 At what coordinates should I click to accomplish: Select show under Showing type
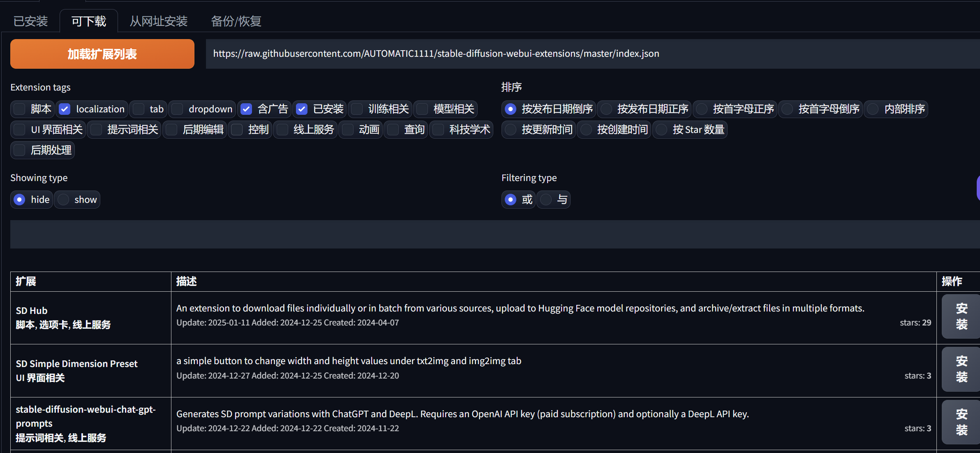click(63, 200)
